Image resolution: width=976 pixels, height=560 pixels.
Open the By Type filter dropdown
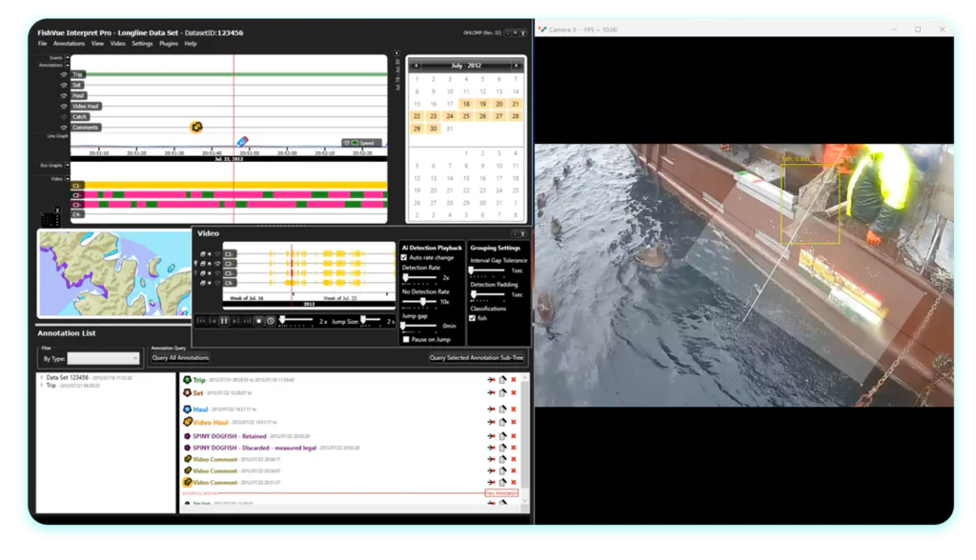pyautogui.click(x=103, y=358)
